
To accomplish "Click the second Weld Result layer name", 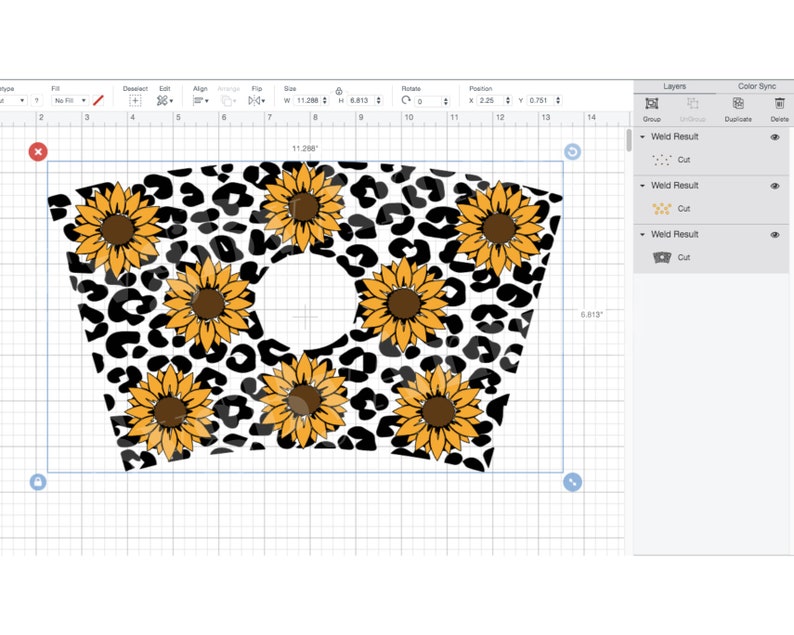I will tap(674, 185).
